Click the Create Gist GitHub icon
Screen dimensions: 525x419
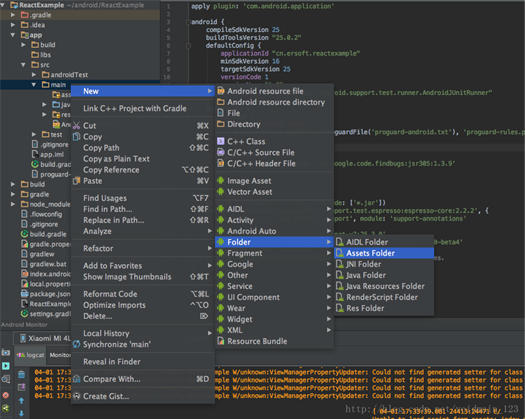(77, 396)
